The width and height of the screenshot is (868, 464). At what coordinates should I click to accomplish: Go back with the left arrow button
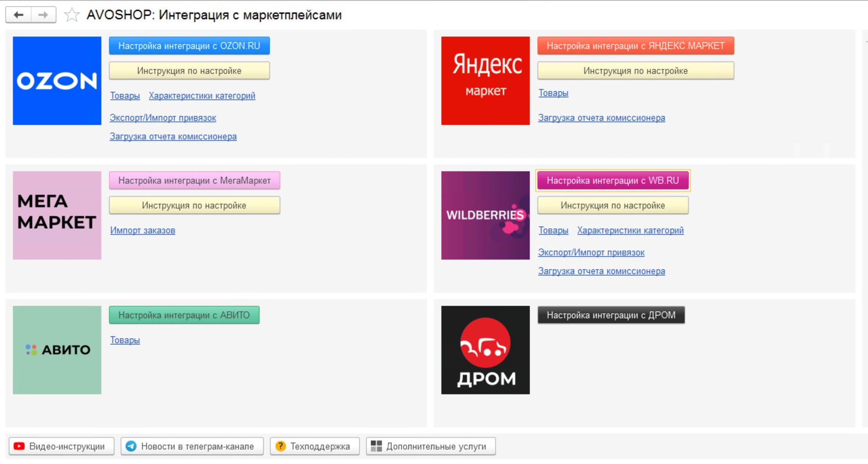pos(18,15)
